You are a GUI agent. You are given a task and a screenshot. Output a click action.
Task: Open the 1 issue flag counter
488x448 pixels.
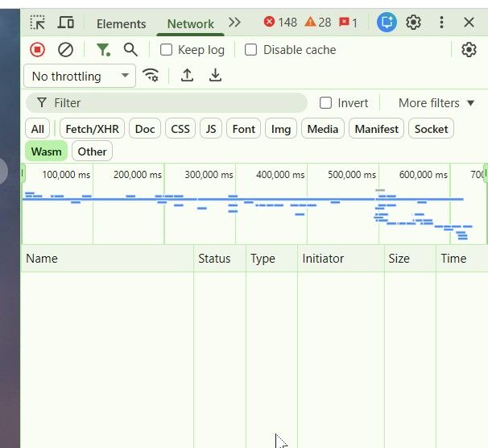pos(348,23)
